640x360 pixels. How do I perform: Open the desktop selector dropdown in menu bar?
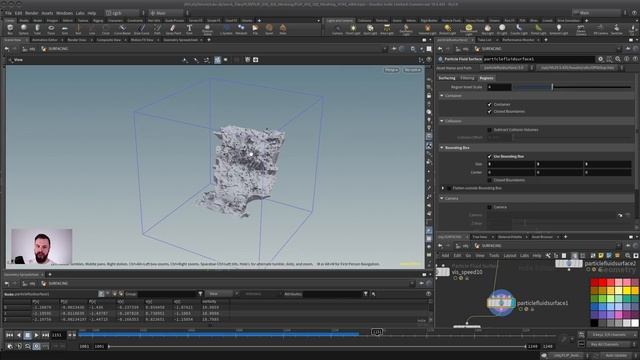(x=122, y=13)
